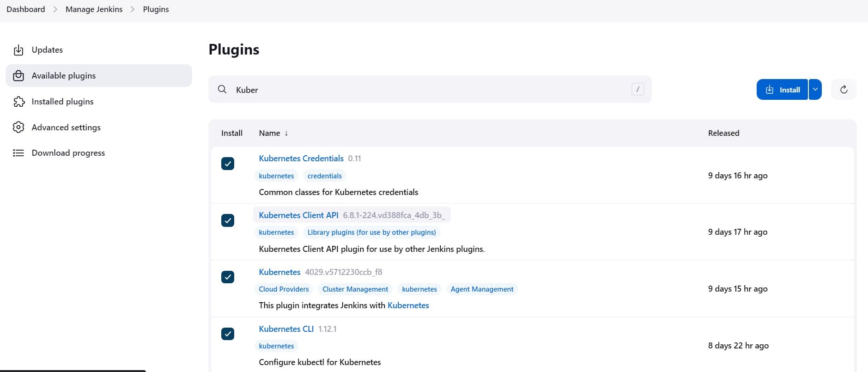Click the '9 days 16 hr ago' text
This screenshot has width=868, height=372.
point(738,176)
